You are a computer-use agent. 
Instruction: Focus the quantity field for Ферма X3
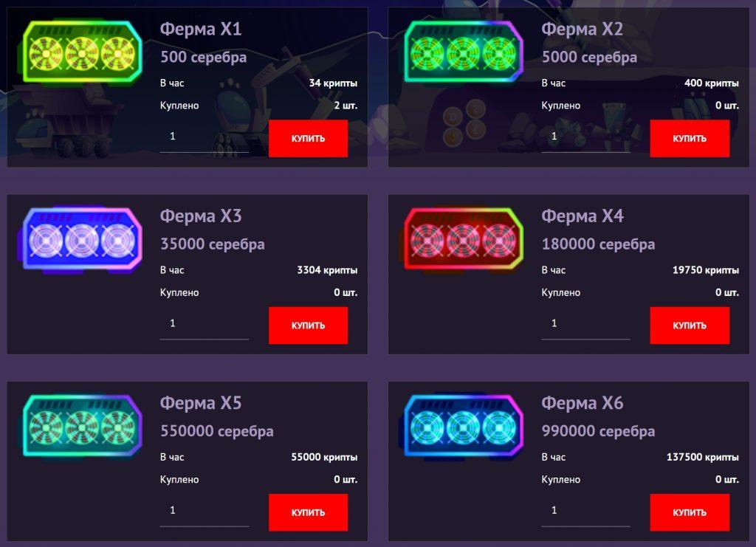point(205,324)
